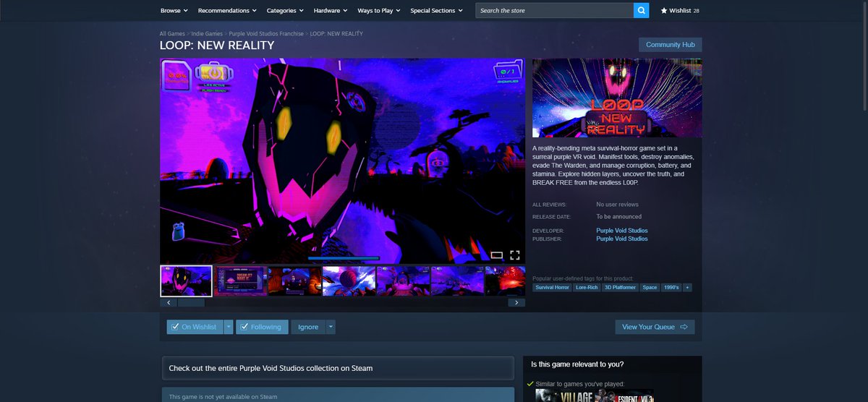Expand the Browse dropdown
The width and height of the screenshot is (868, 402).
tap(174, 11)
